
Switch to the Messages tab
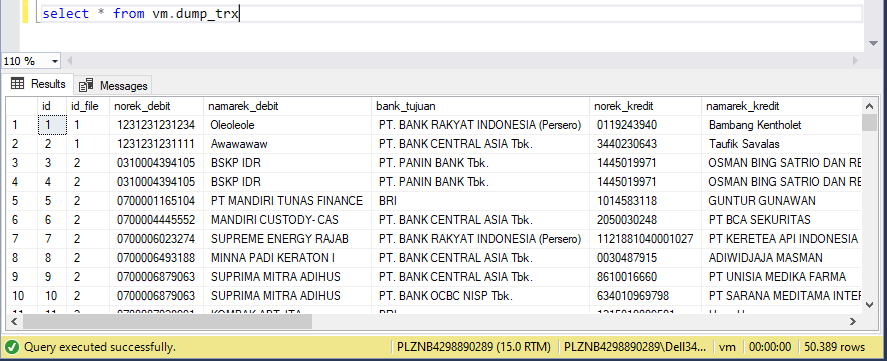coord(113,85)
